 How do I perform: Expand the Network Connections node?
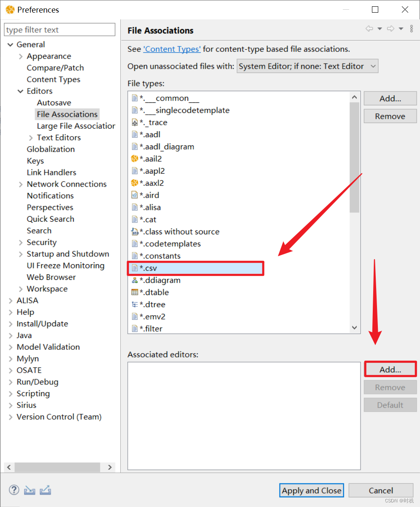[x=21, y=184]
